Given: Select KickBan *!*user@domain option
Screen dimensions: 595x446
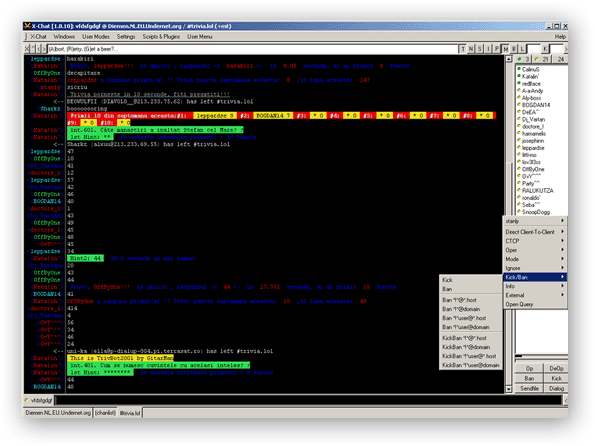Looking at the screenshot, I should 471,365.
